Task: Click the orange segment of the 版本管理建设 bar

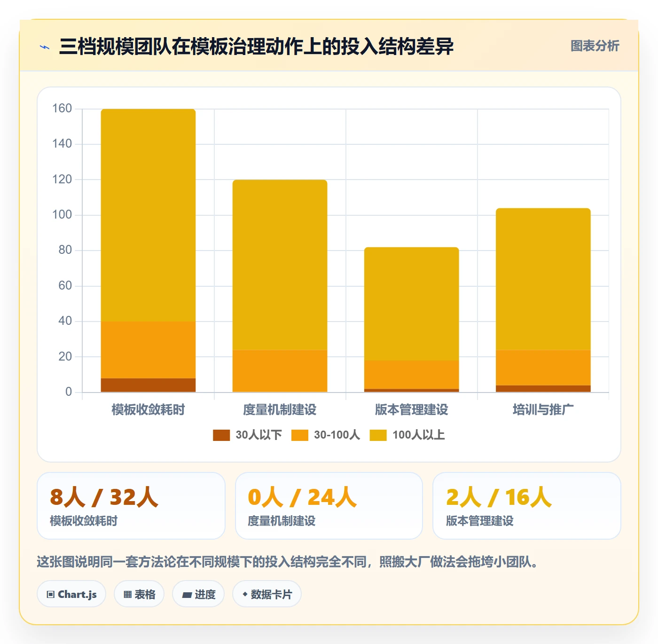Action: pyautogui.click(x=411, y=375)
